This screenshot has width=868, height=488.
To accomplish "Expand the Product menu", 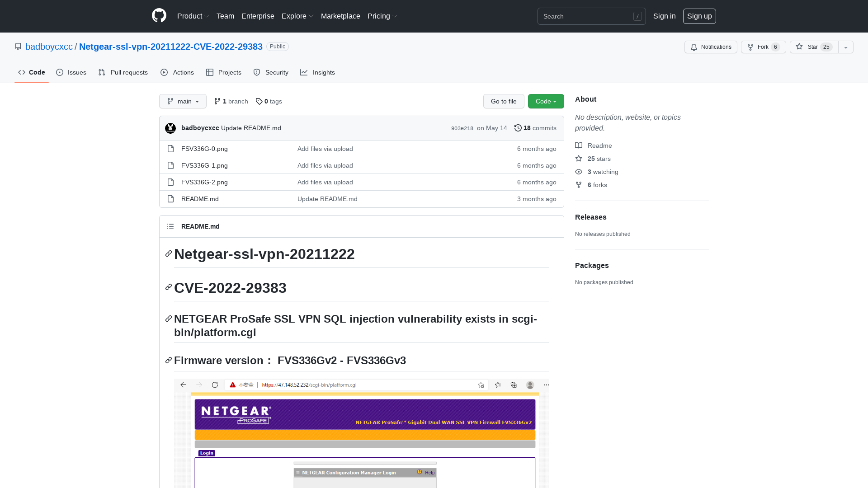I will click(193, 16).
